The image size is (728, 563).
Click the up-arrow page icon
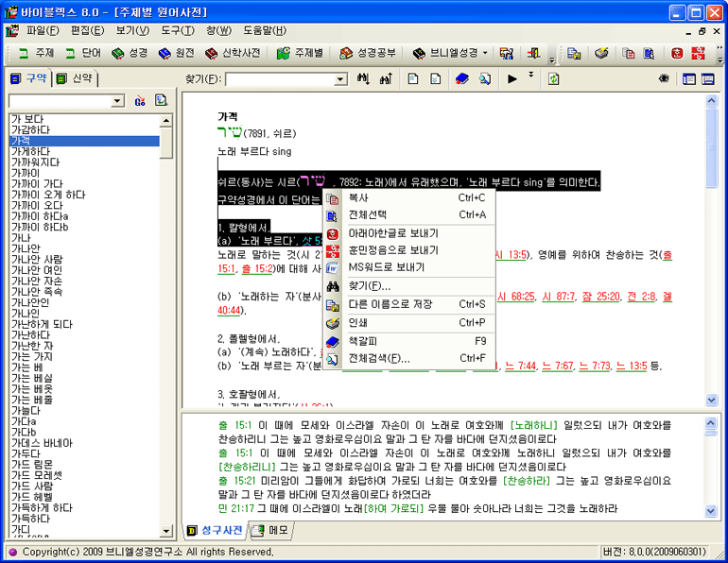coord(413,78)
